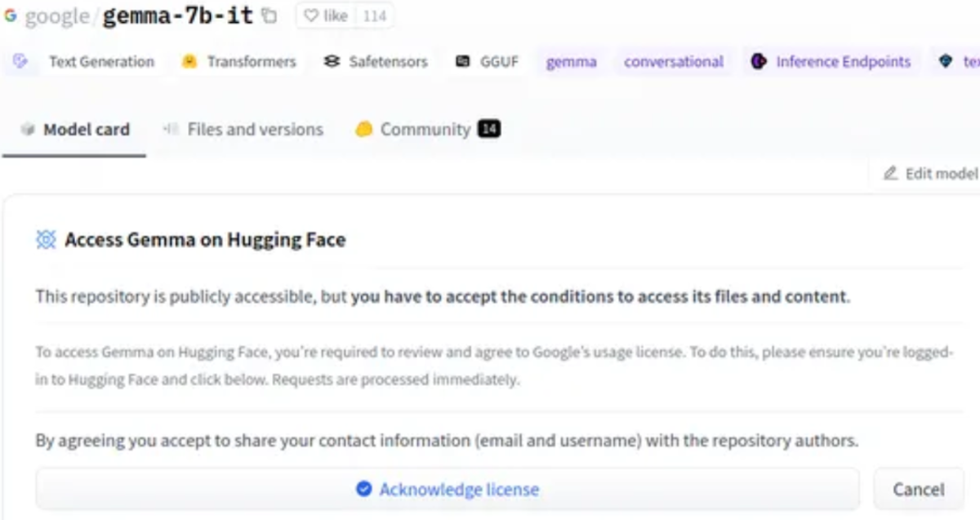Click the Transformers library icon
Image resolution: width=980 pixels, height=520 pixels.
click(x=189, y=60)
